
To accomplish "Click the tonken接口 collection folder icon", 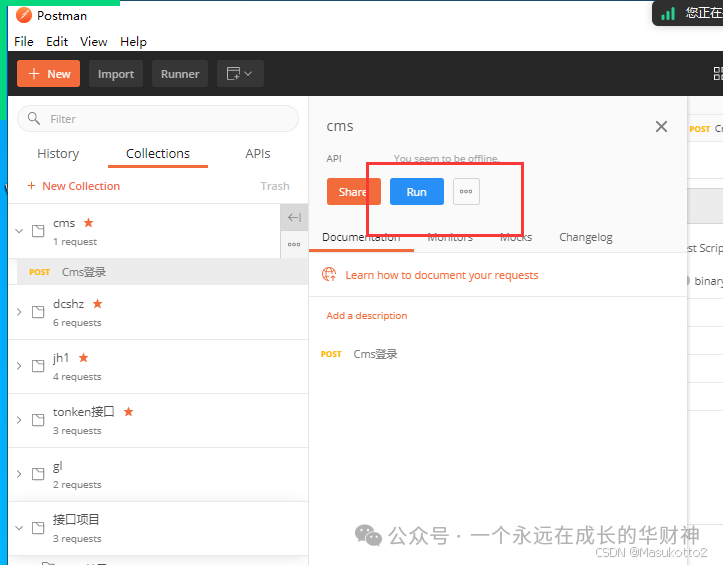I will point(38,420).
